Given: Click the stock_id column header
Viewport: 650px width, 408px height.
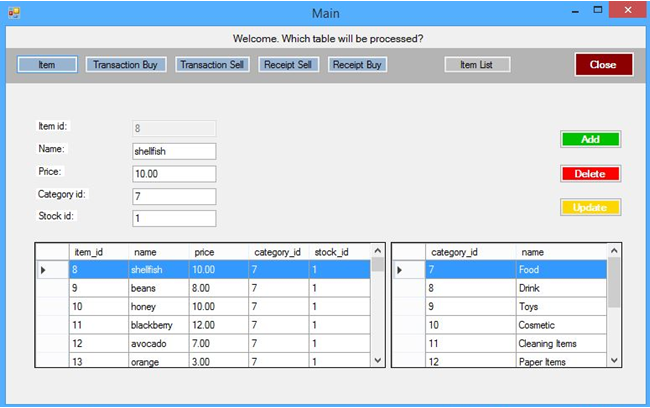Looking at the screenshot, I should point(340,252).
